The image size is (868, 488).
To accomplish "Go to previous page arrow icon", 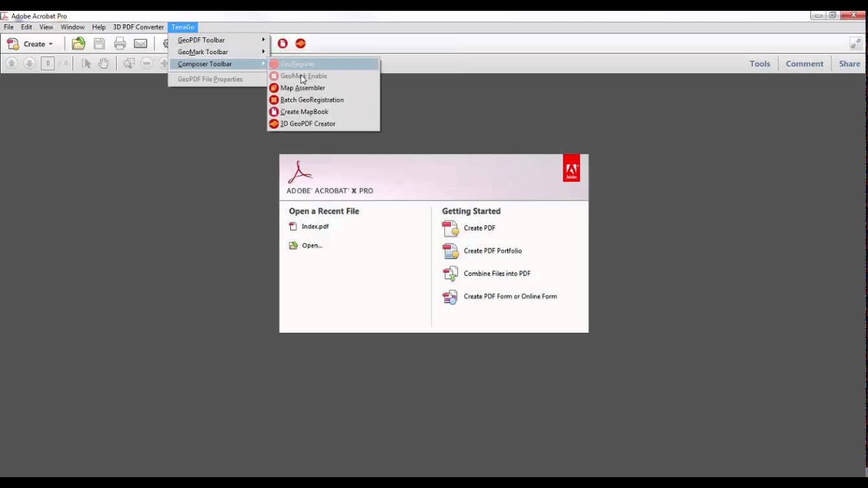I will pyautogui.click(x=12, y=63).
